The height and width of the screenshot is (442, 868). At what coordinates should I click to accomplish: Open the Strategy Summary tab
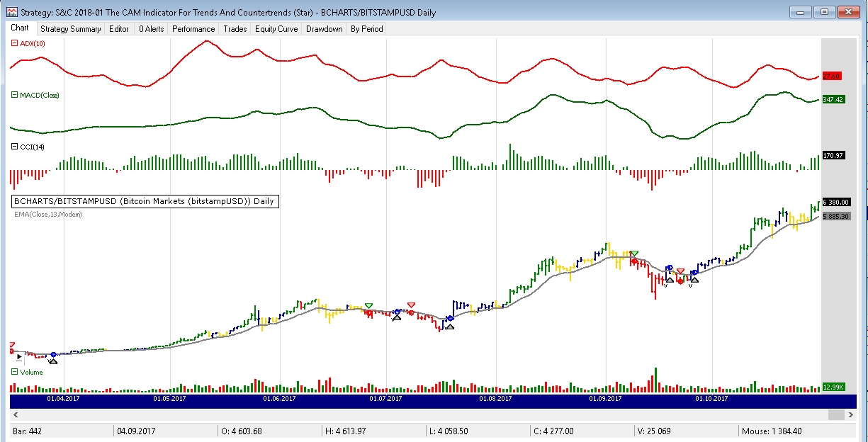point(70,29)
